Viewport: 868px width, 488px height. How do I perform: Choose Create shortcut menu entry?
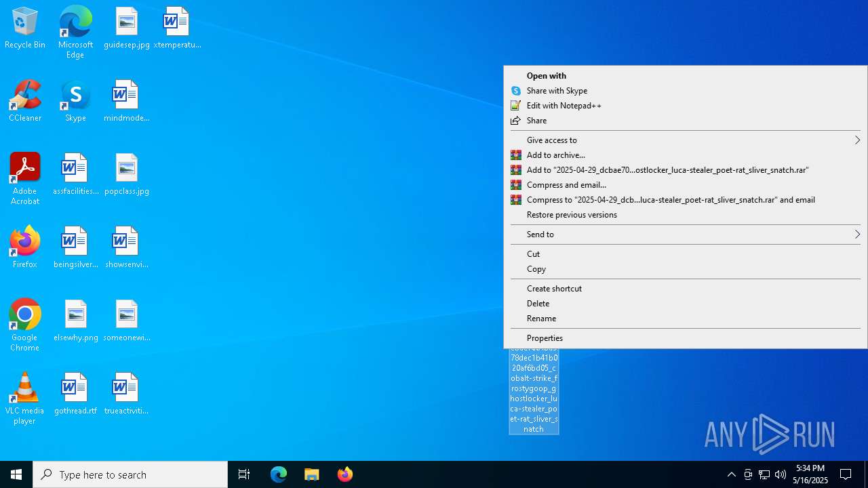(685, 289)
